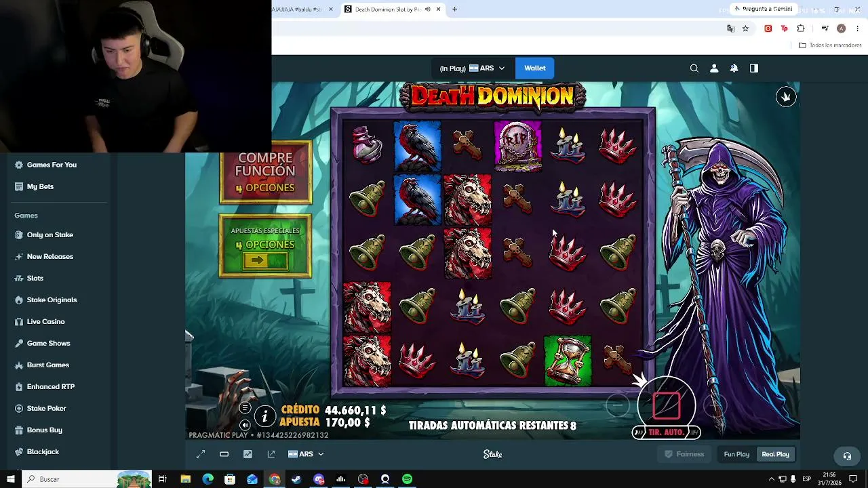Bookmark this page with the star
868x488 pixels.
coord(745,28)
